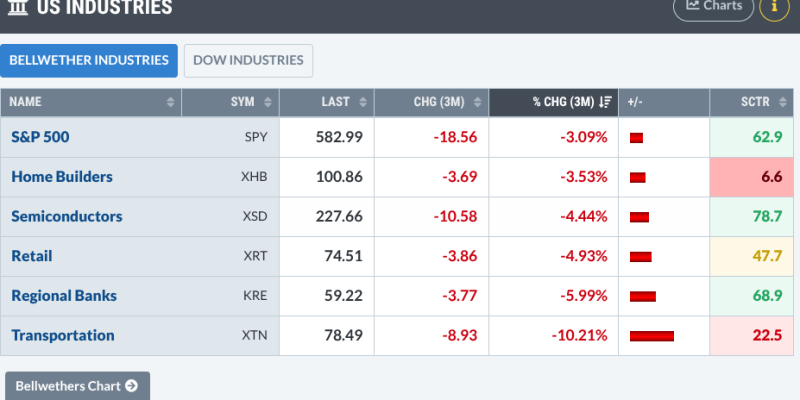
Task: Switch to the Dow Industries tab
Action: (x=248, y=61)
